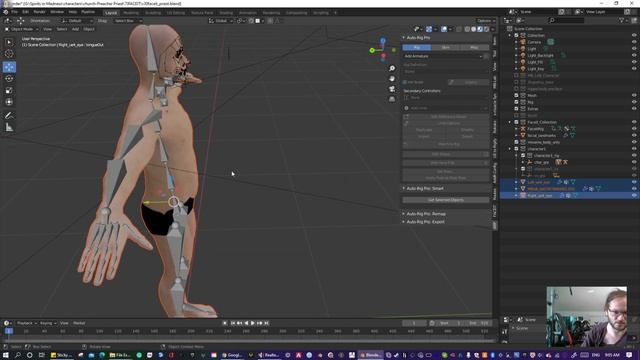Click the outliner search field

click(x=567, y=20)
